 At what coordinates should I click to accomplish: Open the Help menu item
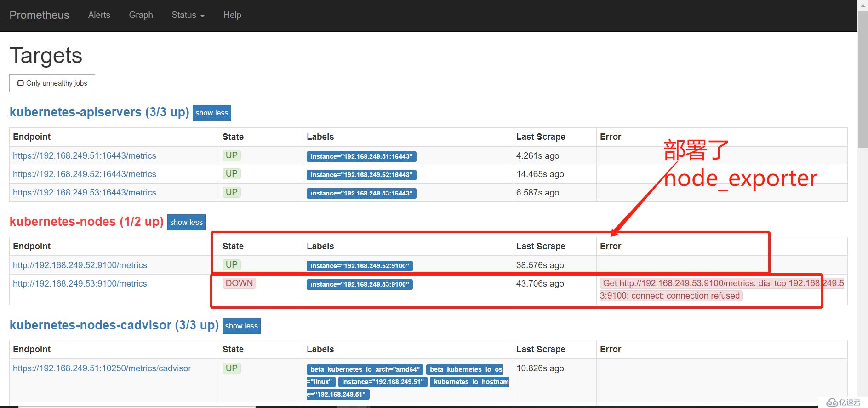click(232, 15)
